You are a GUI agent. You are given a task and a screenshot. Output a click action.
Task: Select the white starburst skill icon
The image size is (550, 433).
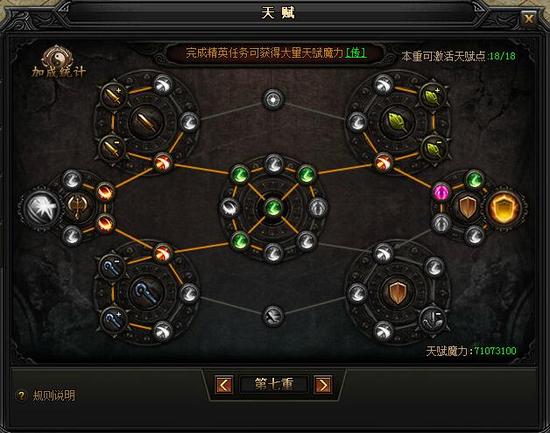click(x=41, y=207)
